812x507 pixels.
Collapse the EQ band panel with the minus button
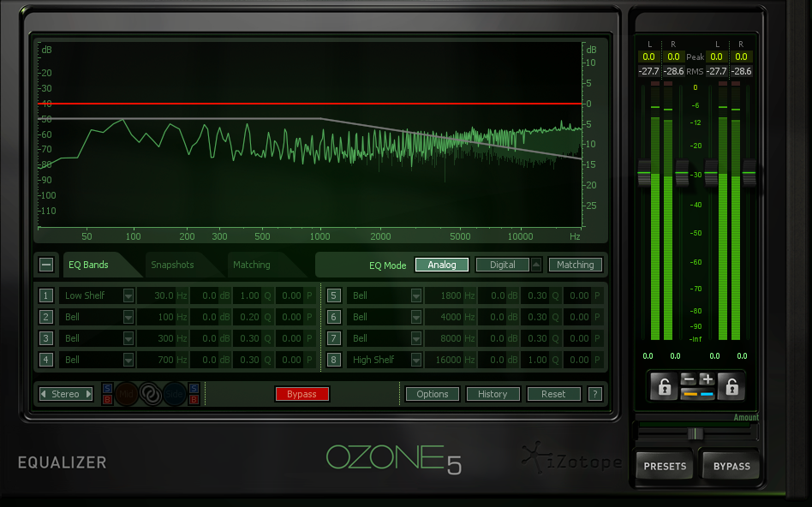[46, 265]
